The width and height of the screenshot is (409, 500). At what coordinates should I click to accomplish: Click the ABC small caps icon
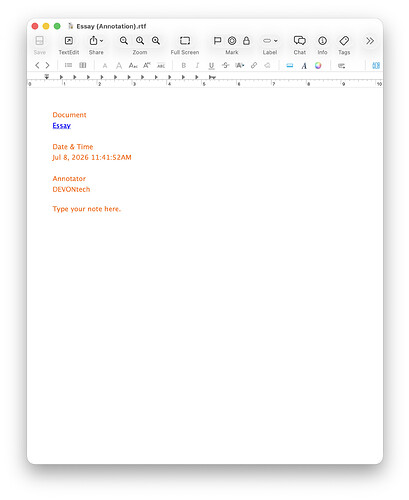pyautogui.click(x=161, y=66)
